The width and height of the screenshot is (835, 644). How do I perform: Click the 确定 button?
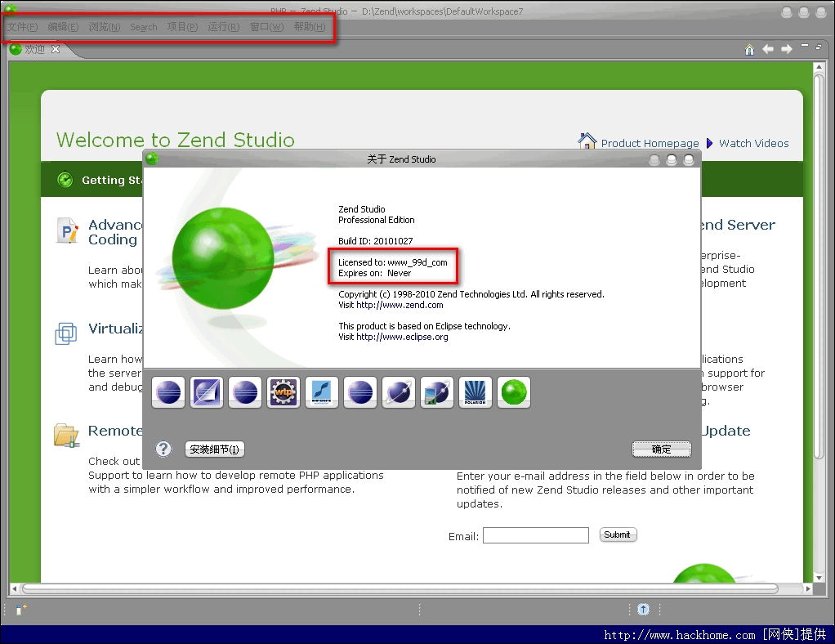point(661,449)
